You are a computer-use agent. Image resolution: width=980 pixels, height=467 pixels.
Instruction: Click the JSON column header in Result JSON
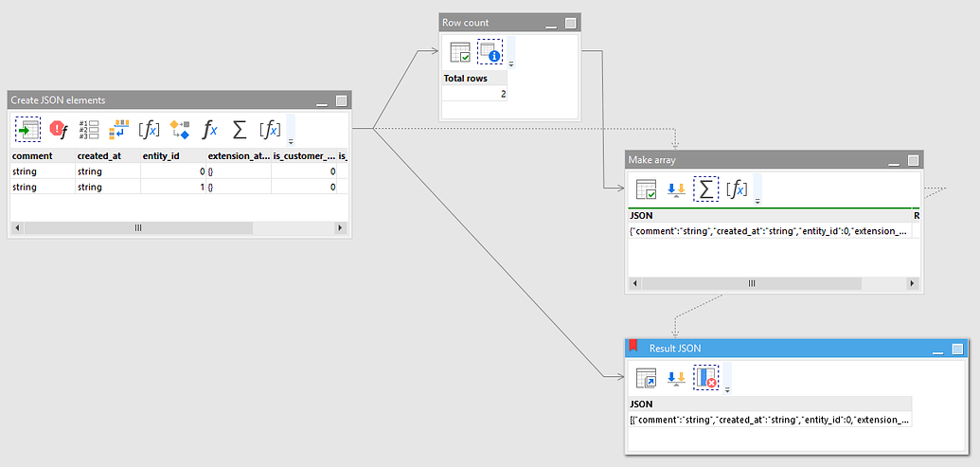[x=770, y=404]
